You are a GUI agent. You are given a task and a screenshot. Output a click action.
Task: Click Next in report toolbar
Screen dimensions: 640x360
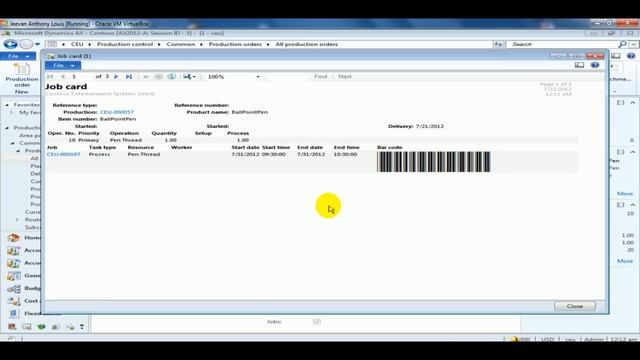tap(344, 76)
